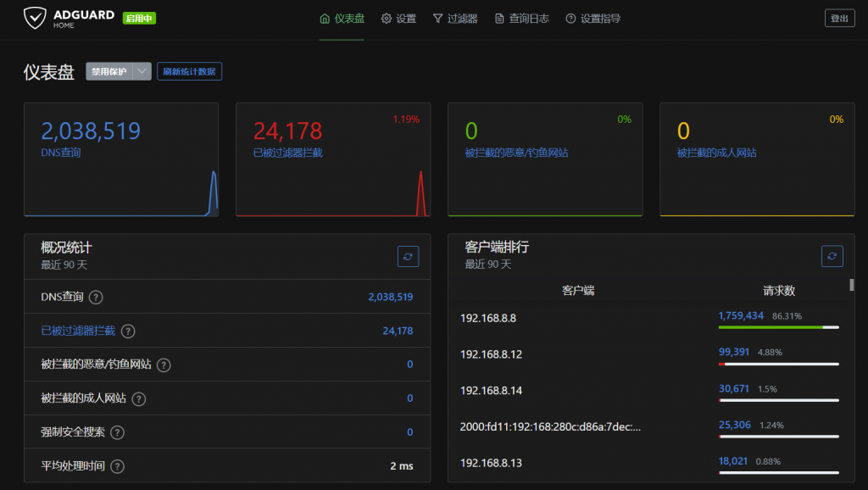Refresh the 客户端排行 panel icon

click(832, 256)
